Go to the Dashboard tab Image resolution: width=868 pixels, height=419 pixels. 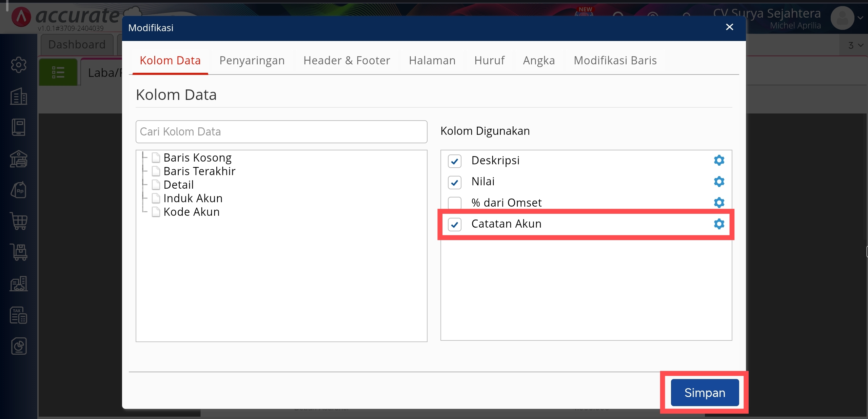point(77,44)
